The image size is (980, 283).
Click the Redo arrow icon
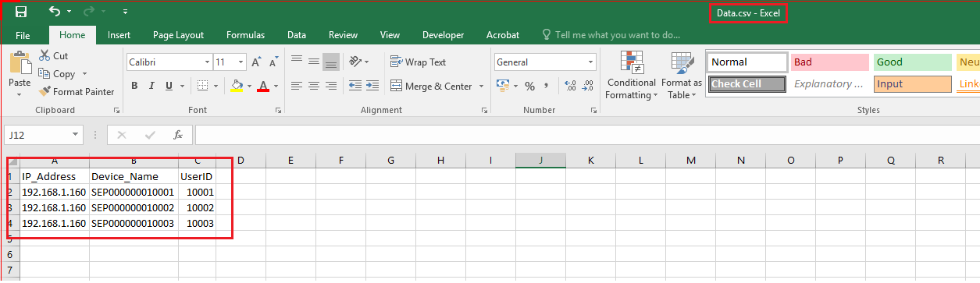(x=88, y=12)
